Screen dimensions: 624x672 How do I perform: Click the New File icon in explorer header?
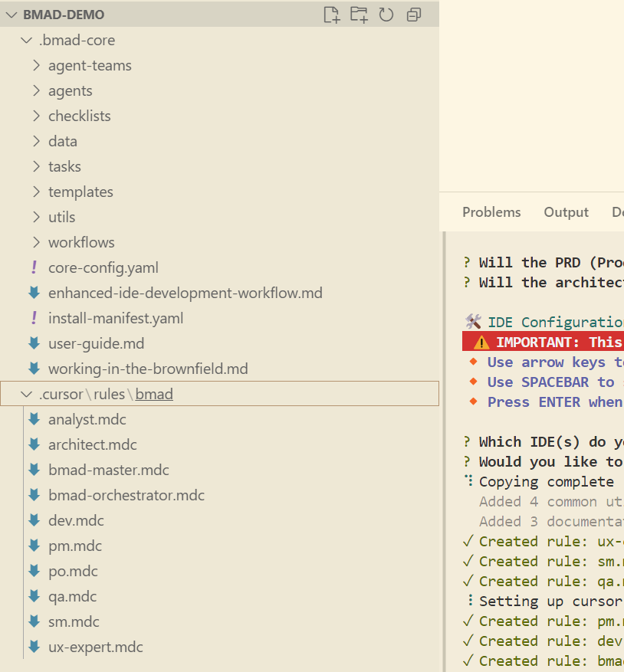[331, 15]
